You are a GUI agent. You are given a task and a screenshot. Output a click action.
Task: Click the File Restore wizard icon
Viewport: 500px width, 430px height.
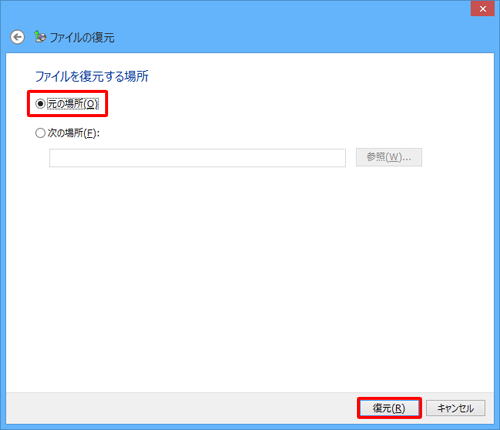(40, 37)
